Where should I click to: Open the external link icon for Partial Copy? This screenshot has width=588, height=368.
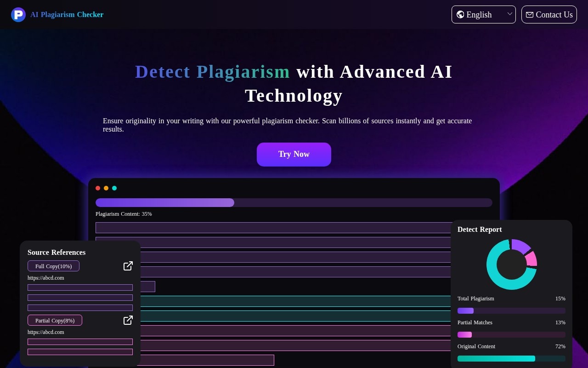pyautogui.click(x=128, y=320)
